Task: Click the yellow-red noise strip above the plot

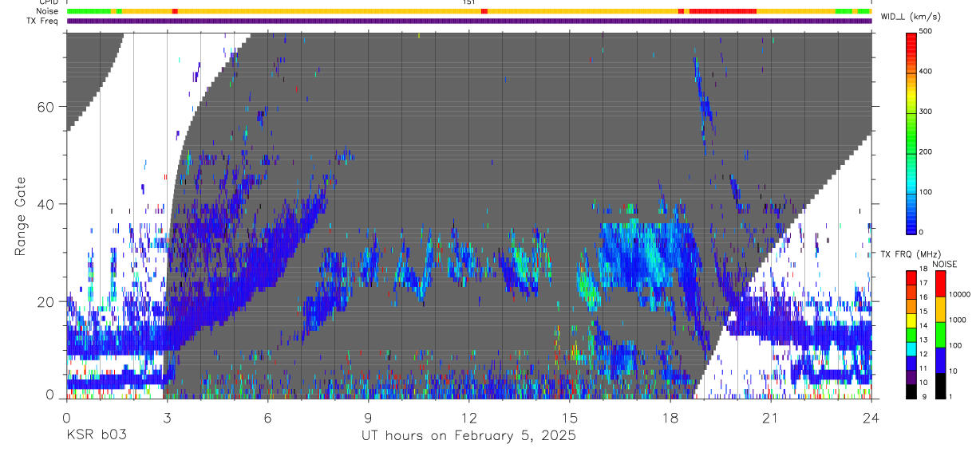Action: [468, 11]
